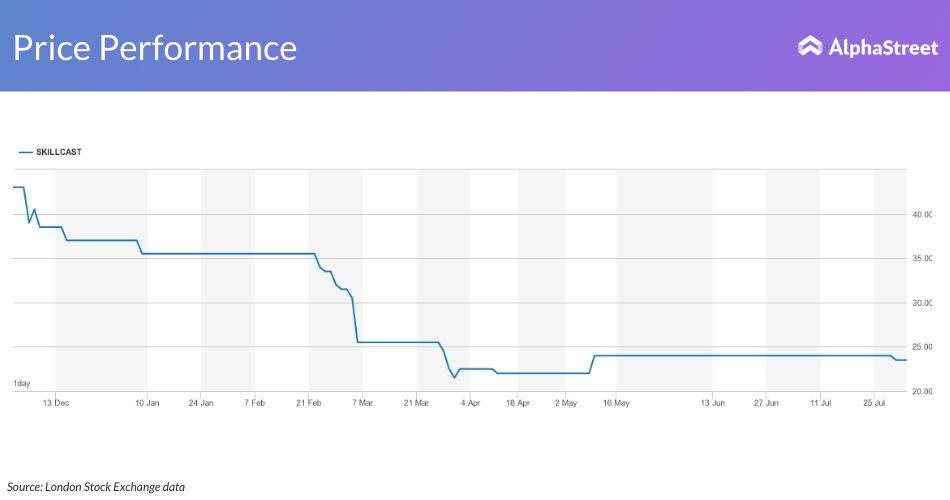Image resolution: width=950 pixels, height=500 pixels.
Task: Click the 25 Jul date label
Action: [x=874, y=403]
